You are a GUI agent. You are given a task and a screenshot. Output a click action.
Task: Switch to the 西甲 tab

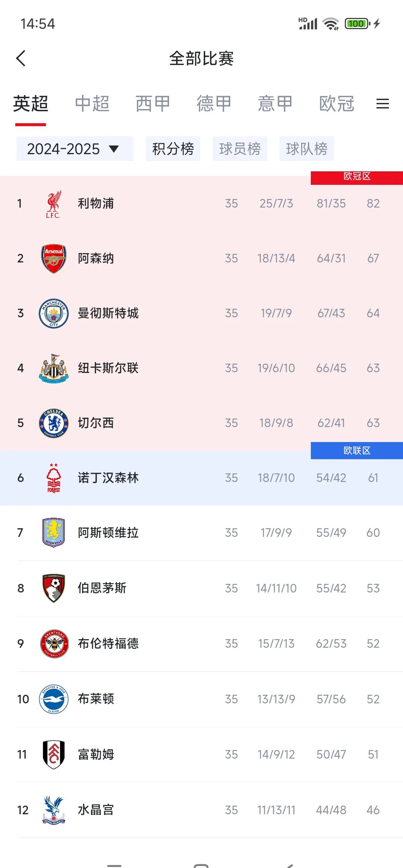[151, 104]
